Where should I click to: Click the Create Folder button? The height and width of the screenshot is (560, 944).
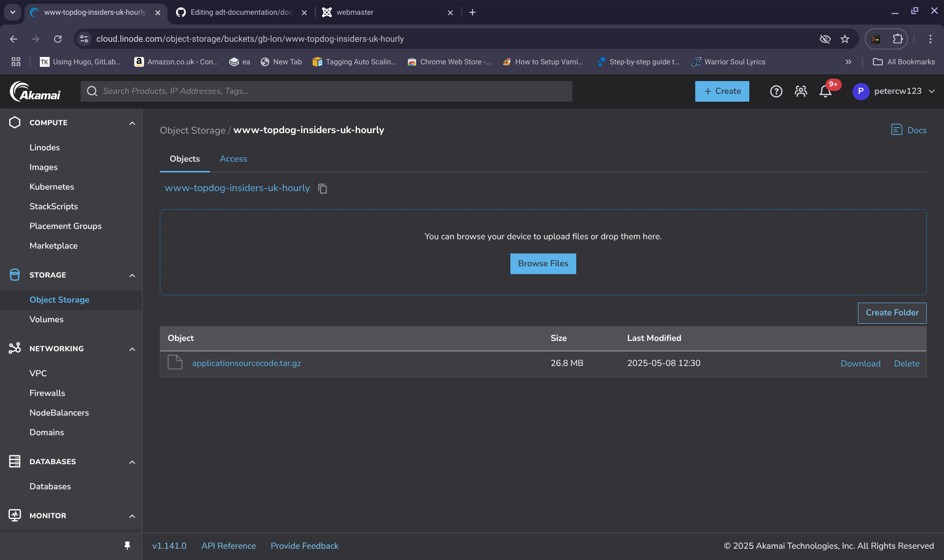tap(892, 313)
